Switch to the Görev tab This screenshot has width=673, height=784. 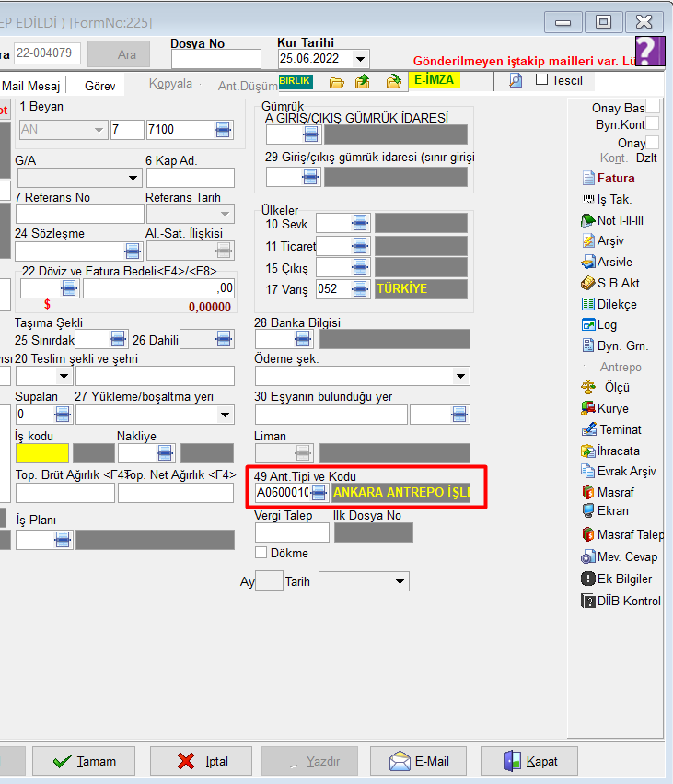99,85
